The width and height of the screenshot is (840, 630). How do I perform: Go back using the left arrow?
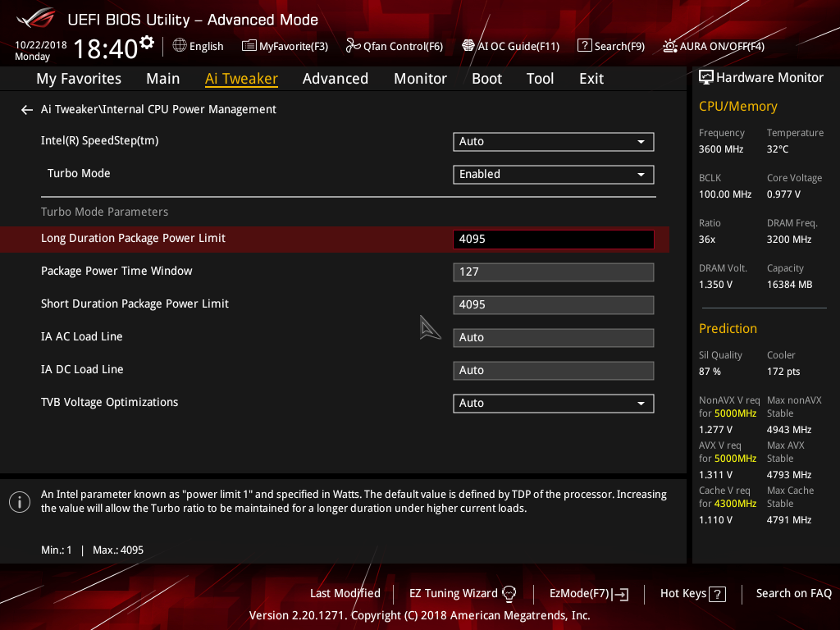27,110
